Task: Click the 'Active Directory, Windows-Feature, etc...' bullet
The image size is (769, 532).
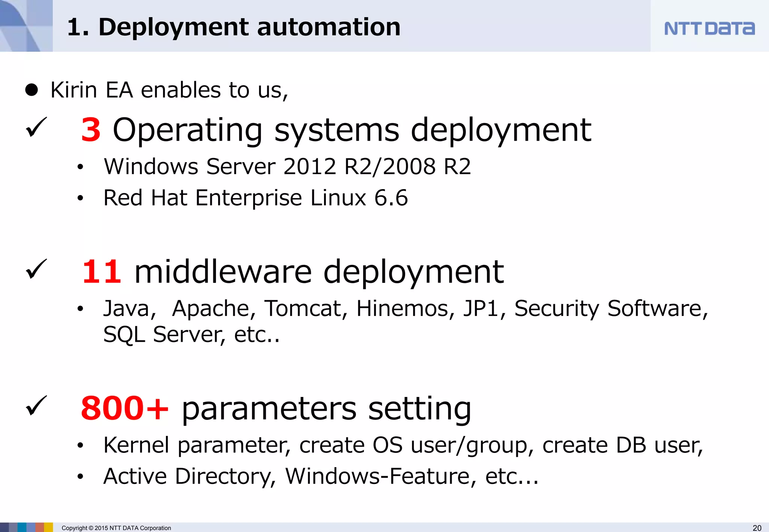Action: 321,476
